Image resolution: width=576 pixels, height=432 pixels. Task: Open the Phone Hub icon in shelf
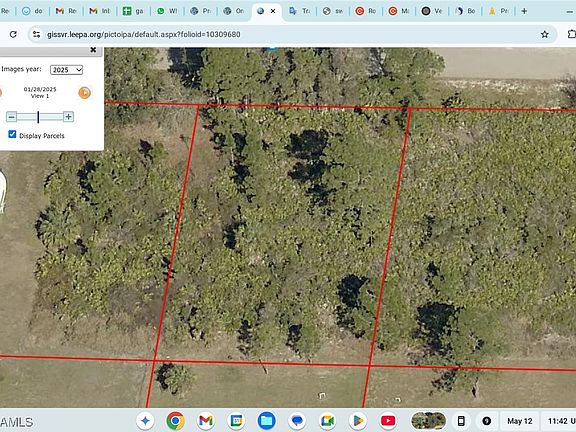coord(461,421)
